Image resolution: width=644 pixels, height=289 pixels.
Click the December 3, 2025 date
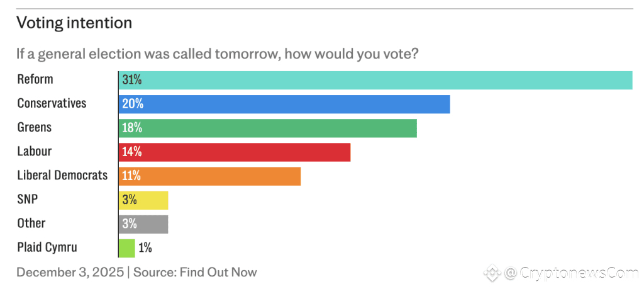point(70,272)
